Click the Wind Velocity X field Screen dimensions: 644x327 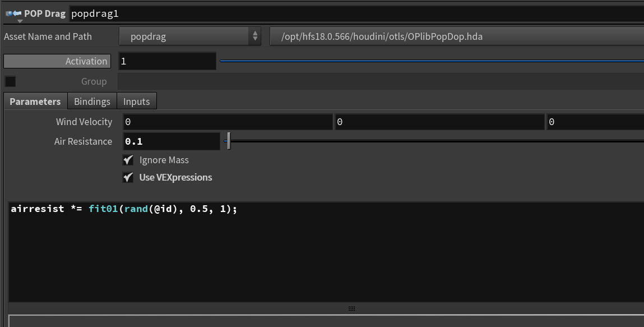[x=228, y=122]
